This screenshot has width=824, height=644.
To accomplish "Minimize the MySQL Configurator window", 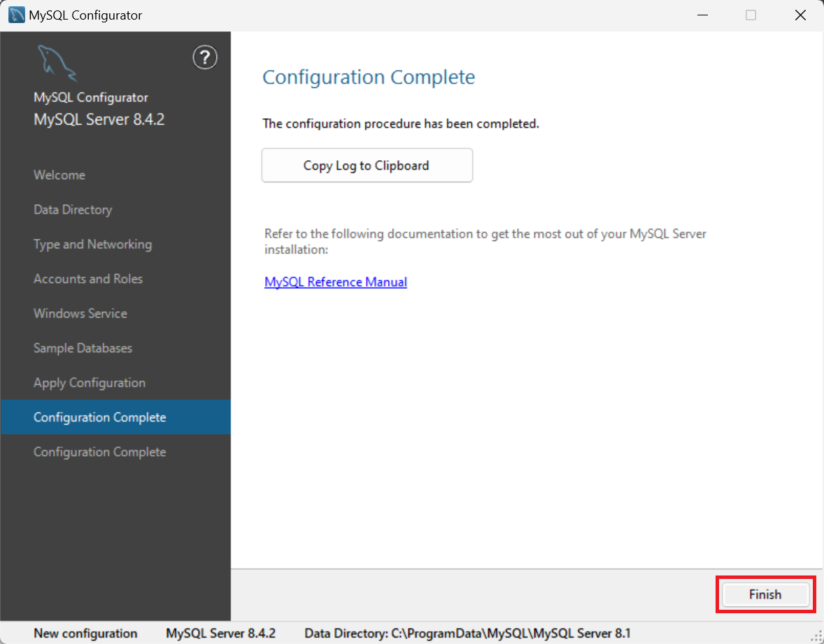I will tap(702, 15).
